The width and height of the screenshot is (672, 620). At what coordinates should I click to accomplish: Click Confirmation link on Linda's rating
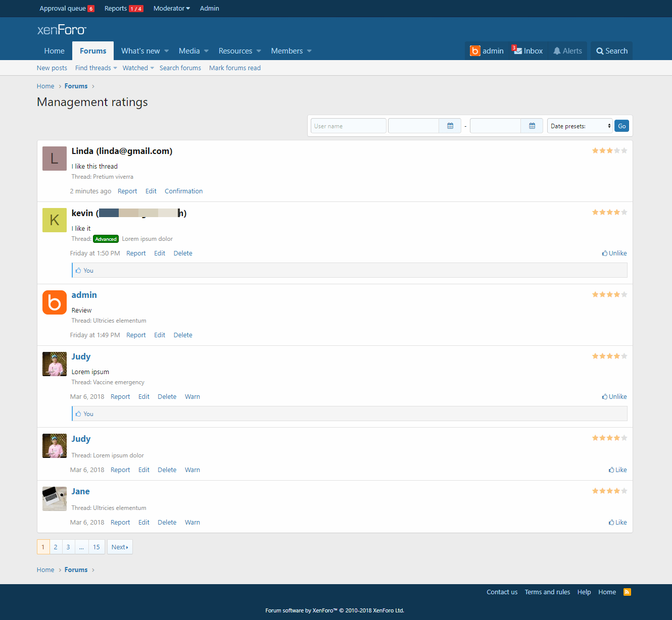pos(183,191)
